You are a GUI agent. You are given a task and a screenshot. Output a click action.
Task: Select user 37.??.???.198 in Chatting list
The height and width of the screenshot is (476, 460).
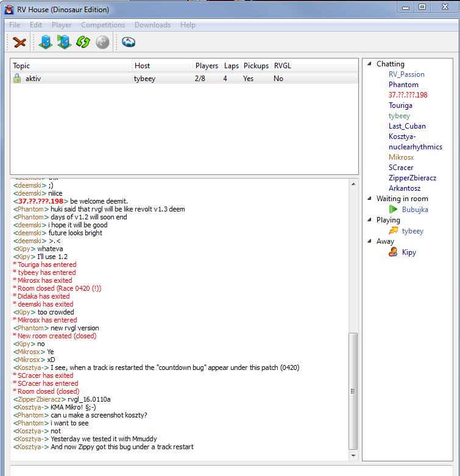pos(408,95)
